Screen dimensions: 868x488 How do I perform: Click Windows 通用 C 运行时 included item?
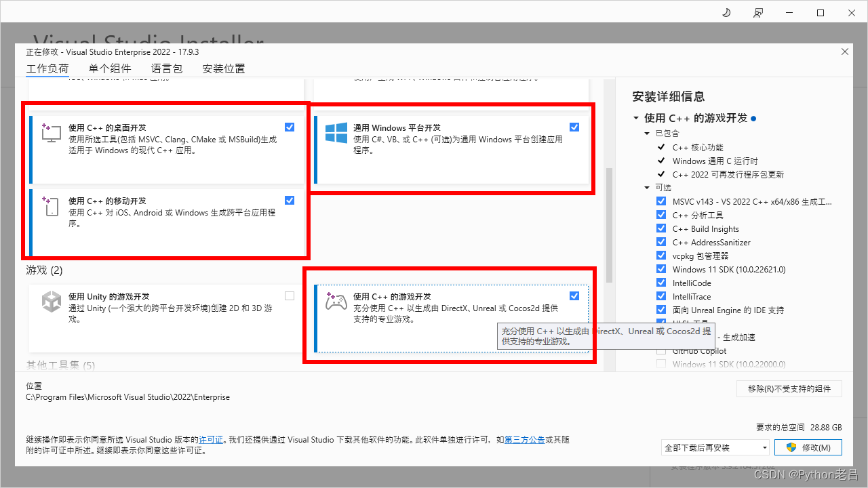coord(715,161)
